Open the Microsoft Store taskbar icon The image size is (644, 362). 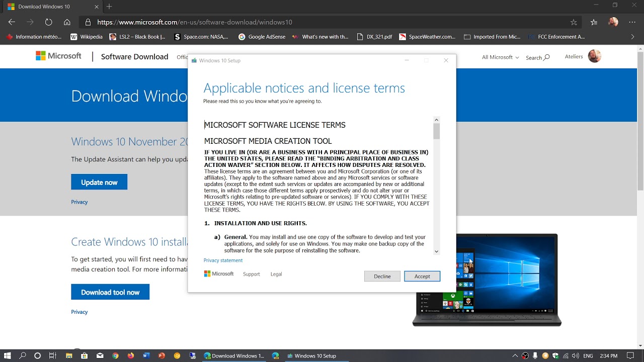pyautogui.click(x=84, y=355)
